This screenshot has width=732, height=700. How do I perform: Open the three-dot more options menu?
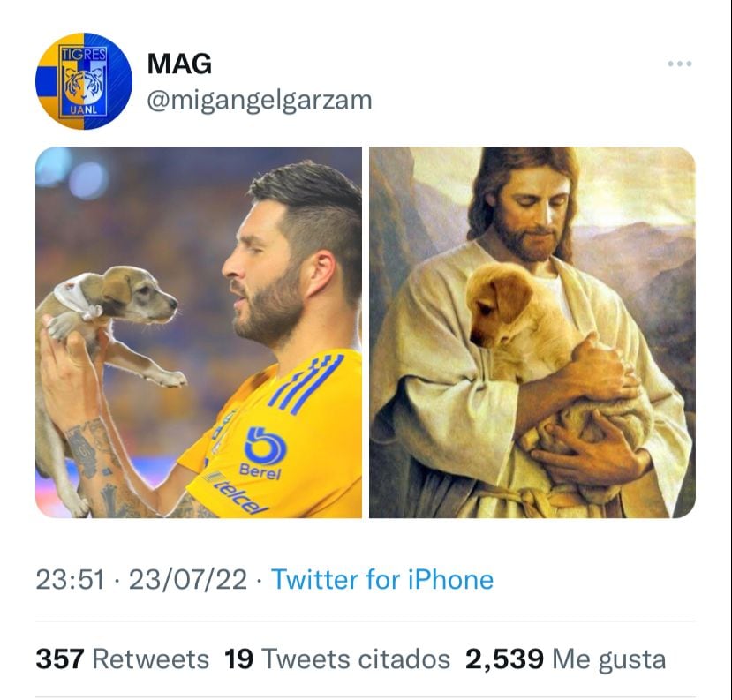679,64
